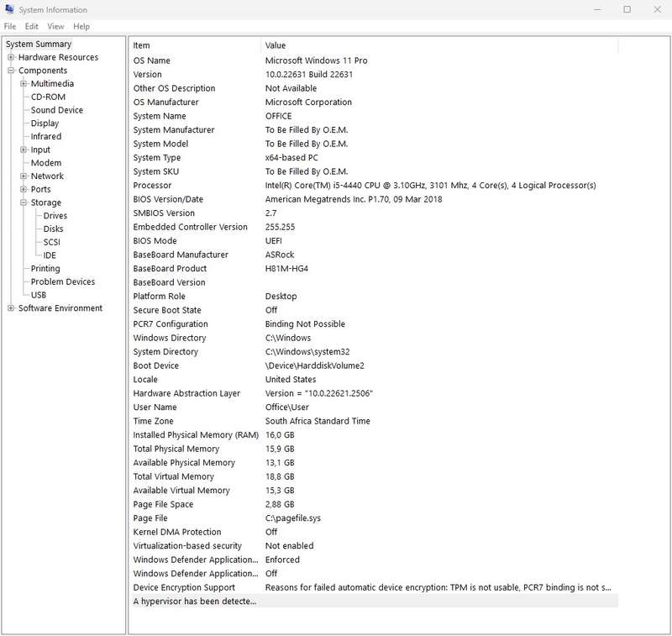Expand the Software Environment node
672x636 pixels.
pos(11,308)
